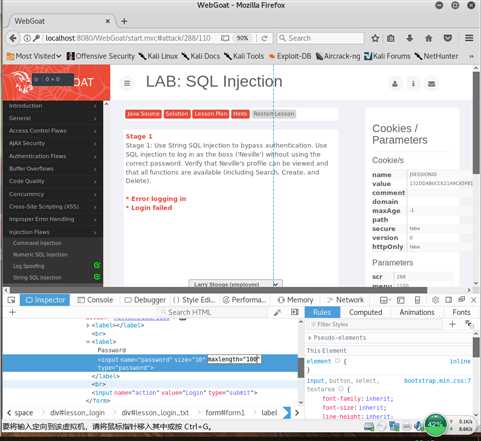Click the Restart Lesson button
The height and width of the screenshot is (441, 481).
(x=274, y=114)
